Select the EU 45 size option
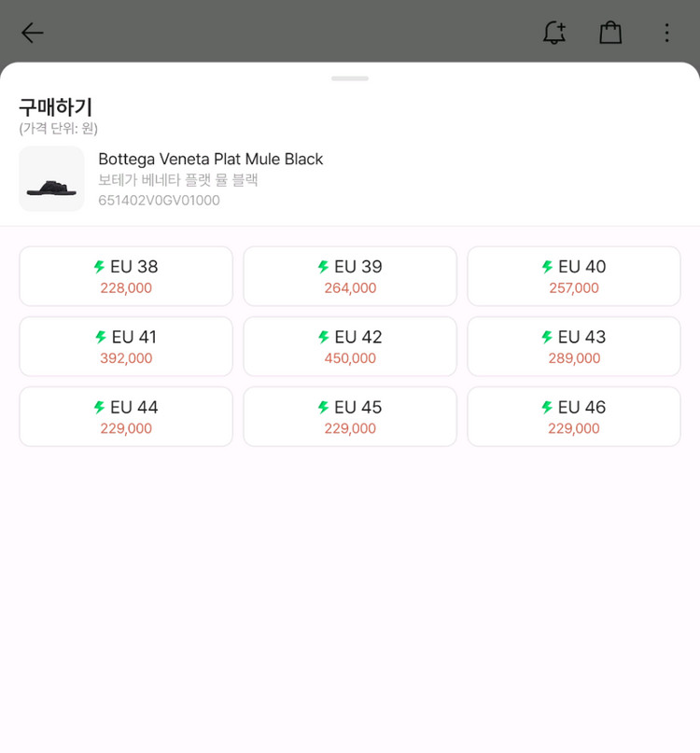This screenshot has height=753, width=700. (x=350, y=416)
